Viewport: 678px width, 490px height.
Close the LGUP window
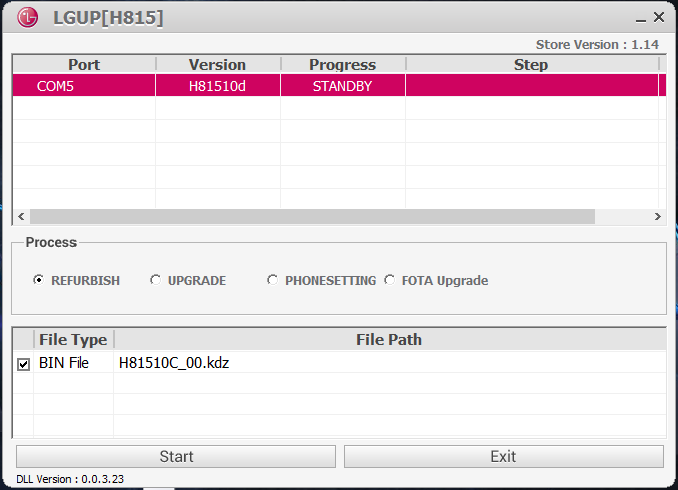point(659,18)
